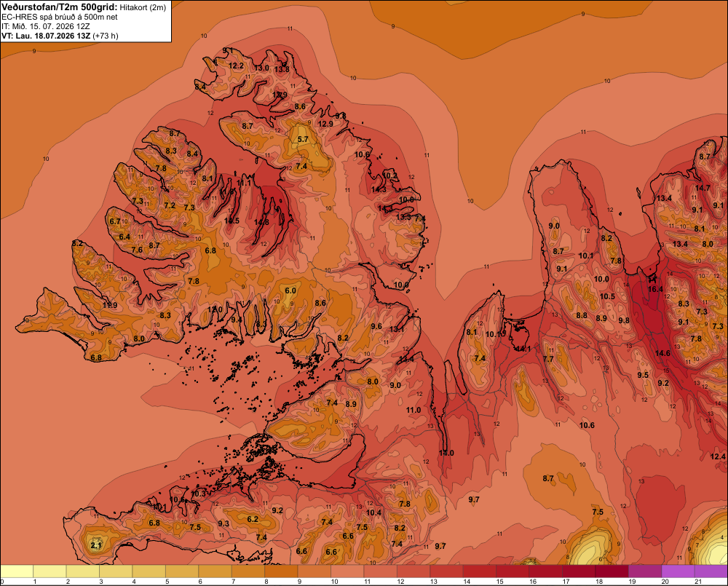Click the temperature value '6.0'
The width and height of the screenshot is (728, 586).
[x=290, y=290]
